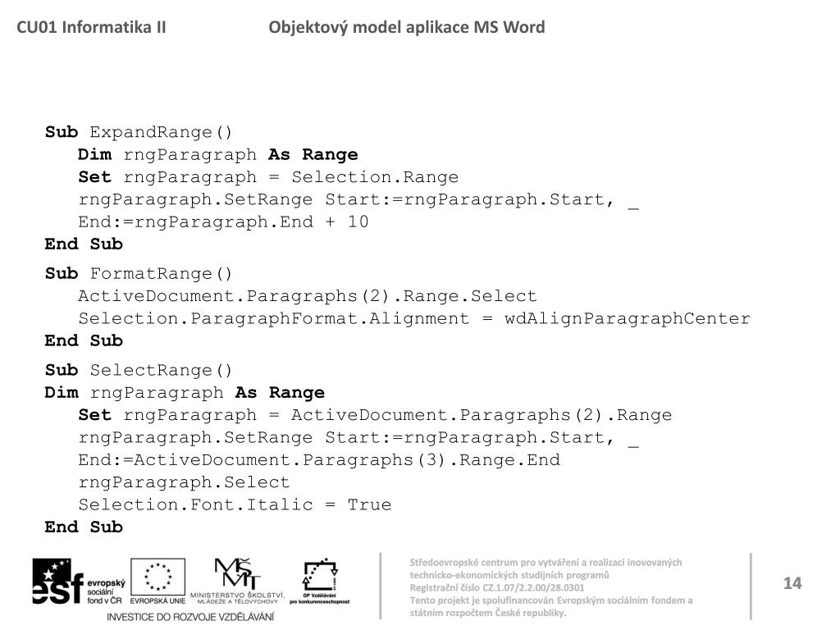Image resolution: width=840 pixels, height=630 pixels.
Task: Click the "CU01 Informatika II" header text
Action: (92, 27)
